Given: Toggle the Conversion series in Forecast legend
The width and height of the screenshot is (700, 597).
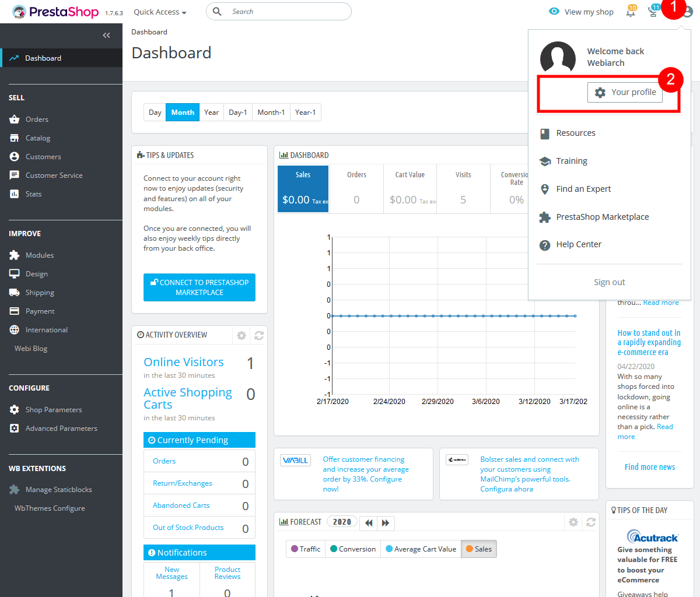Looking at the screenshot, I should pos(352,549).
